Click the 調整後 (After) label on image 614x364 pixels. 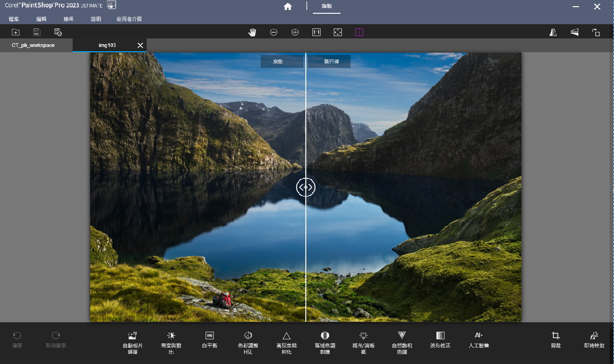pyautogui.click(x=329, y=62)
